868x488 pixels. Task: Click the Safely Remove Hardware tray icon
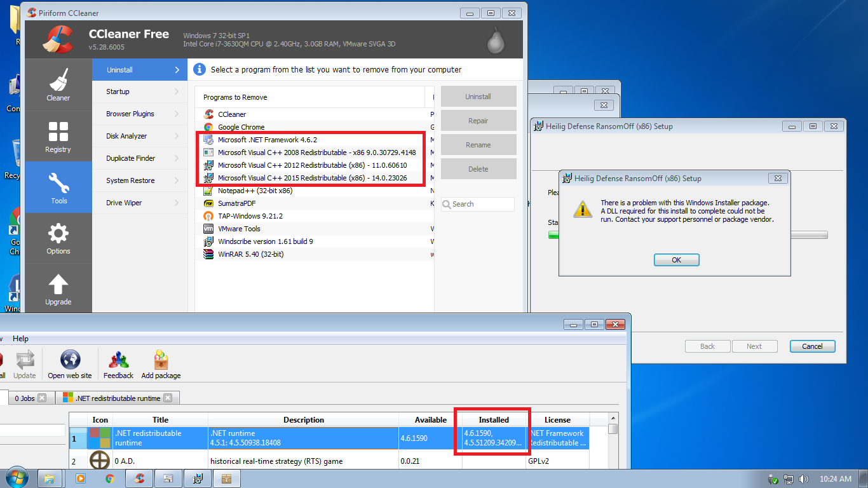click(x=773, y=479)
